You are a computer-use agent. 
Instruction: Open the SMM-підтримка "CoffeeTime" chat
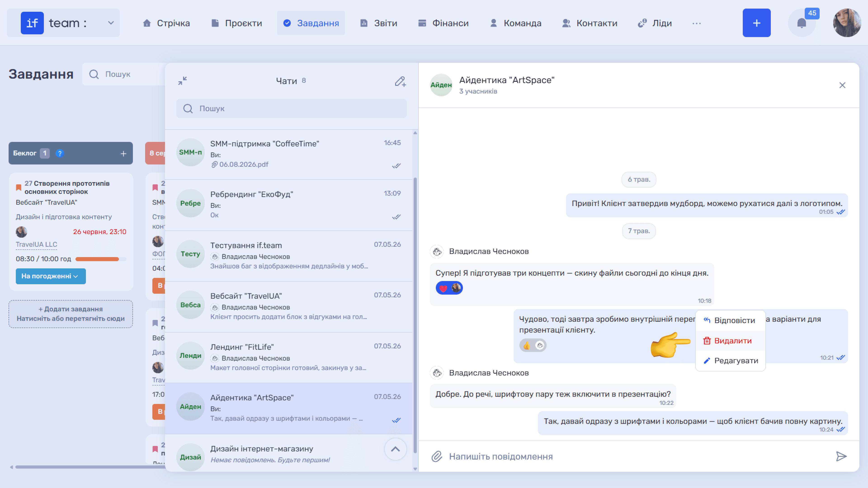click(x=289, y=155)
